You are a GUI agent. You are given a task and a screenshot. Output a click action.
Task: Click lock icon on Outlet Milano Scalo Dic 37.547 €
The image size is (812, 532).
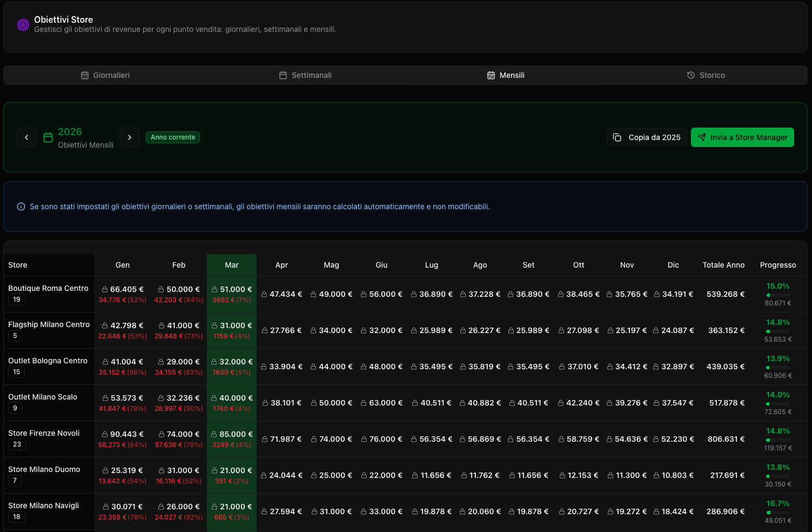pyautogui.click(x=656, y=403)
